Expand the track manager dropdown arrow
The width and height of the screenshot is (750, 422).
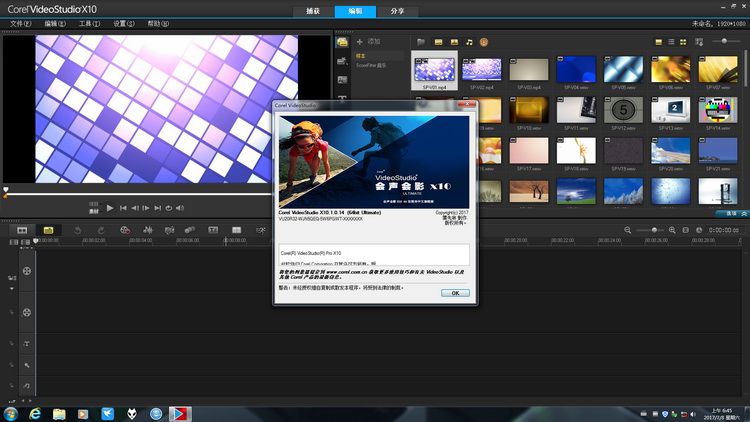point(12,289)
